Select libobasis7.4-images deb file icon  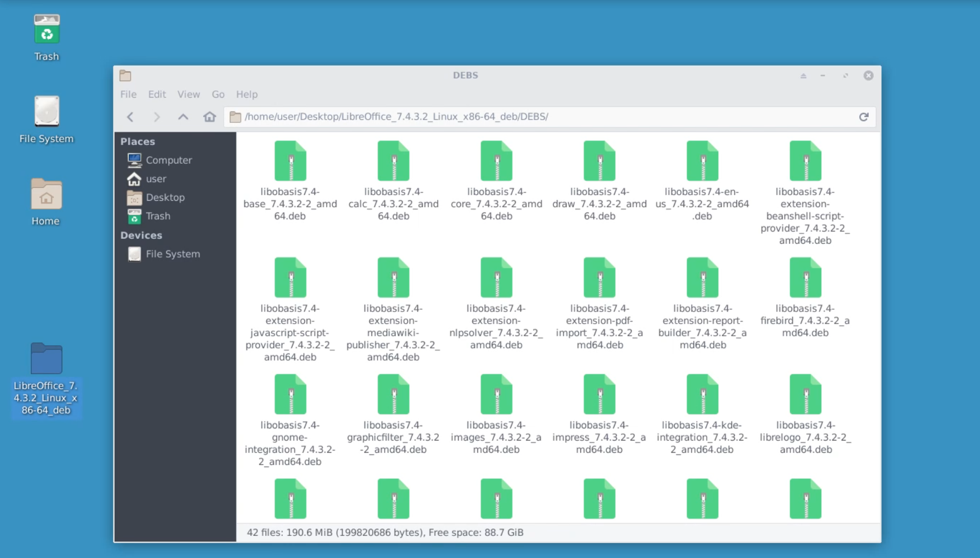pyautogui.click(x=497, y=395)
